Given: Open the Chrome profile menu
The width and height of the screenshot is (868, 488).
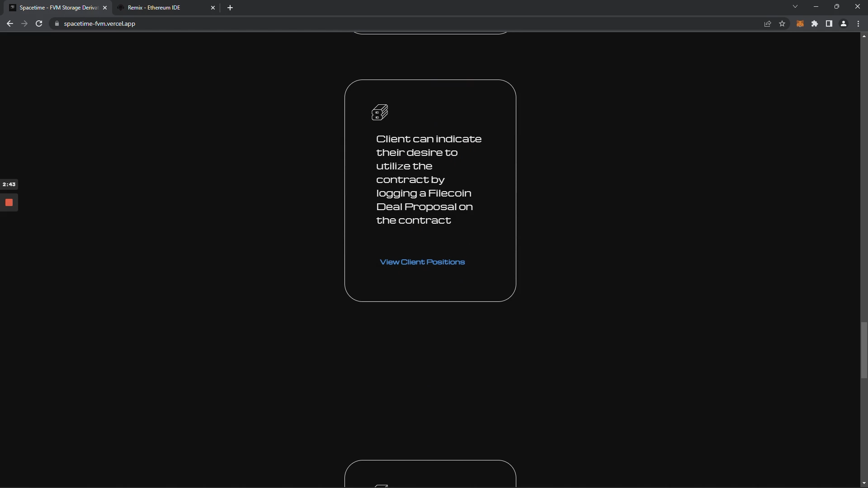Looking at the screenshot, I should pyautogui.click(x=844, y=23).
